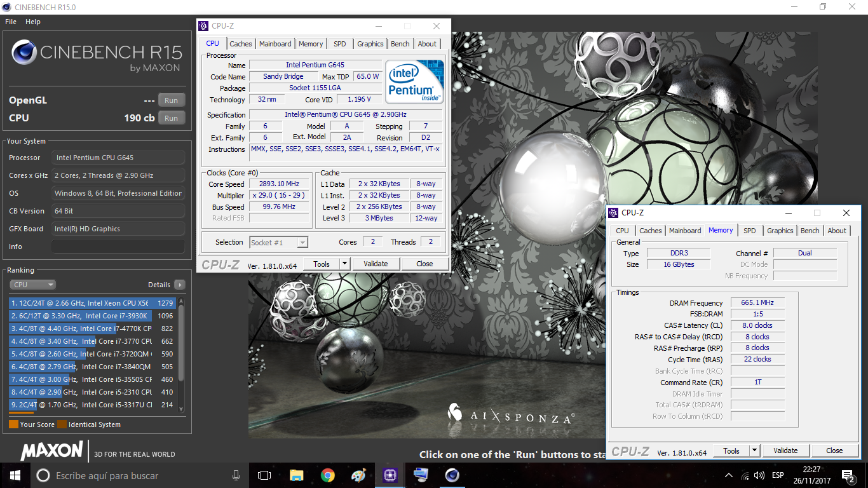
Task: Launch Google Chrome from taskbar
Action: (x=327, y=475)
